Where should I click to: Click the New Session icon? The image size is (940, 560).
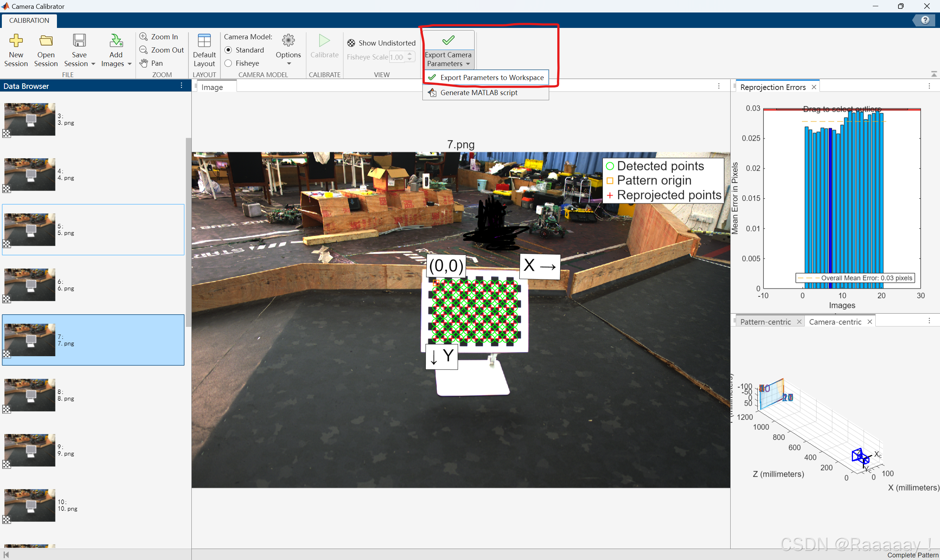16,41
